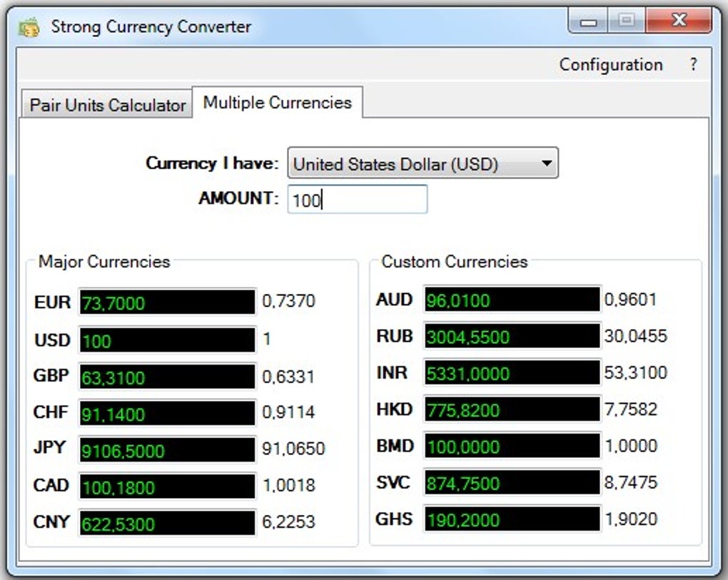Click the JPY value field 9106,5000

coord(167,449)
